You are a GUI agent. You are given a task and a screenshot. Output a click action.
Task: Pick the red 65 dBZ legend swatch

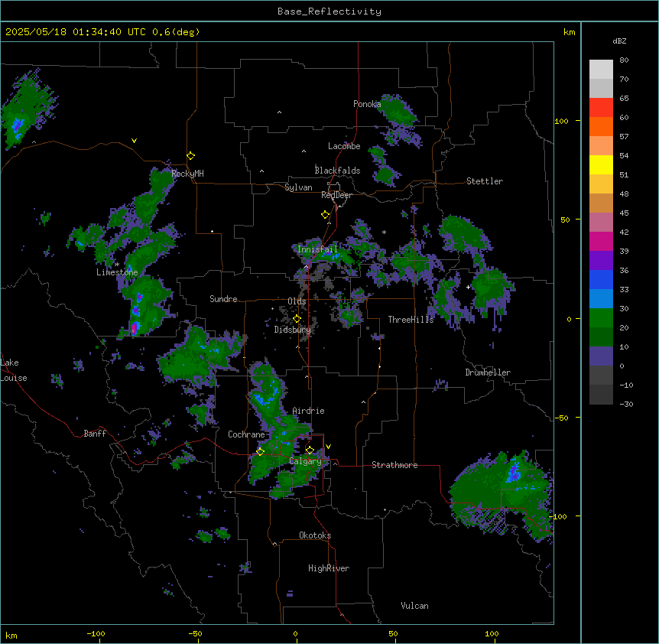point(601,108)
